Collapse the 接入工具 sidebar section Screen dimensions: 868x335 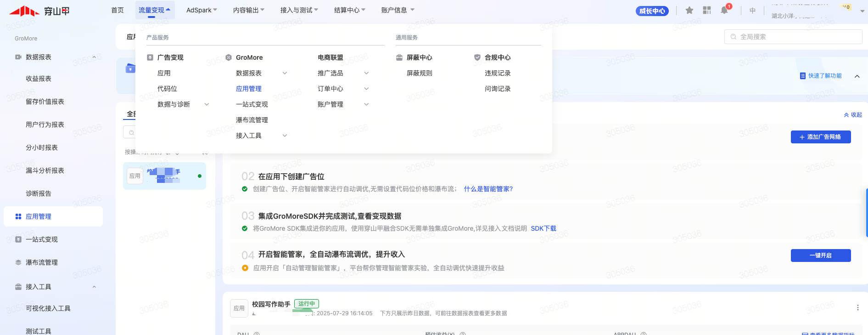point(94,287)
